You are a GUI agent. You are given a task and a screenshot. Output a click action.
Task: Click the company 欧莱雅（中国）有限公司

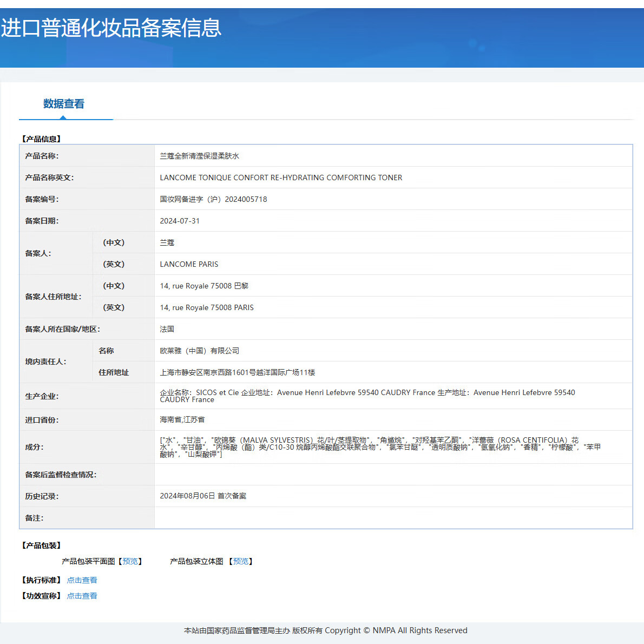(199, 351)
